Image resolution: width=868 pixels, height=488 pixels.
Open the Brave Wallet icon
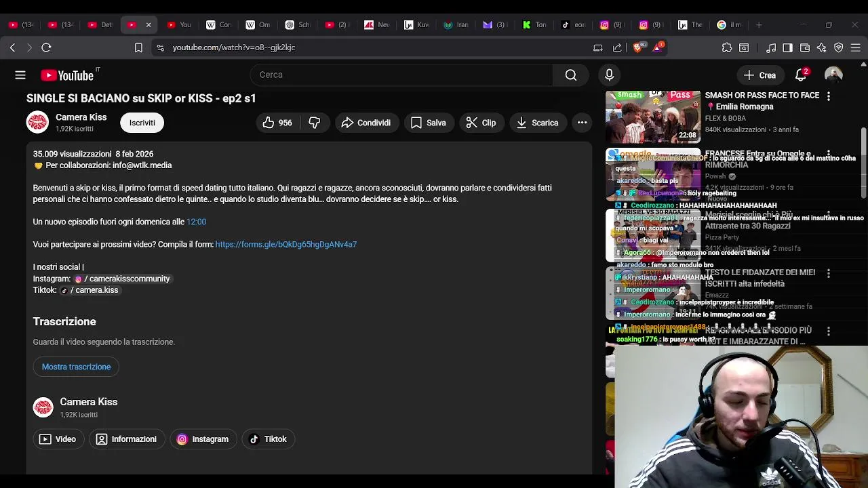point(805,47)
